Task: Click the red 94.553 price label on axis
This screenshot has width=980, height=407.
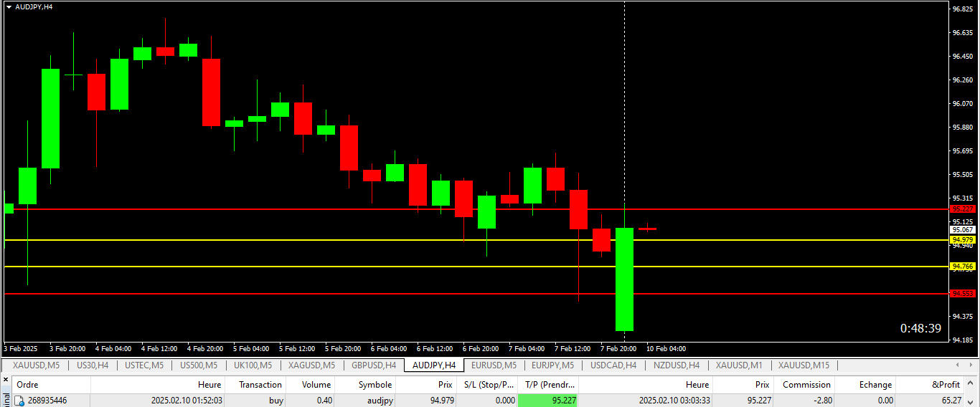Action: [963, 294]
